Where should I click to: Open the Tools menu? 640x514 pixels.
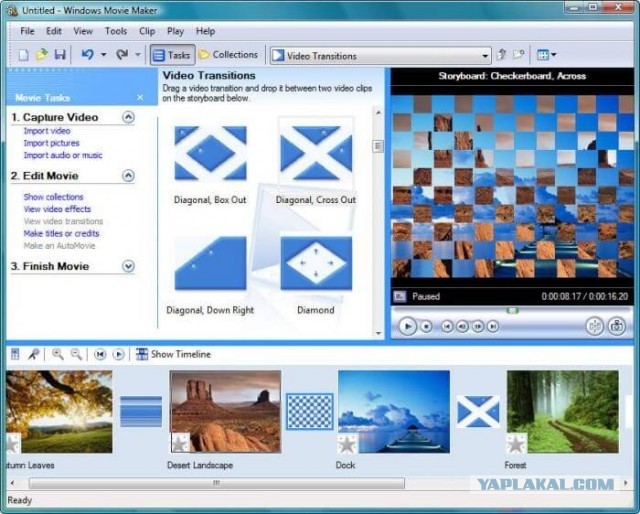(x=116, y=31)
